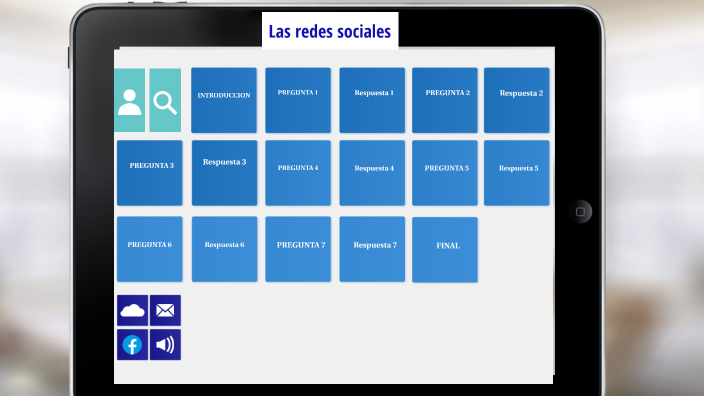Select the Respuesta 7 tile
Screen dimensions: 704x396
pyautogui.click(x=372, y=249)
